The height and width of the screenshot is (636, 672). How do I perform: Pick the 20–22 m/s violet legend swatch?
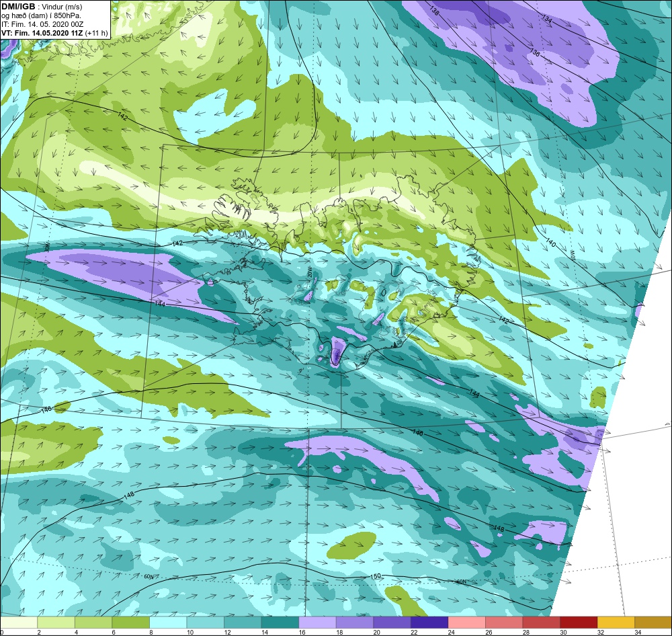pyautogui.click(x=392, y=623)
